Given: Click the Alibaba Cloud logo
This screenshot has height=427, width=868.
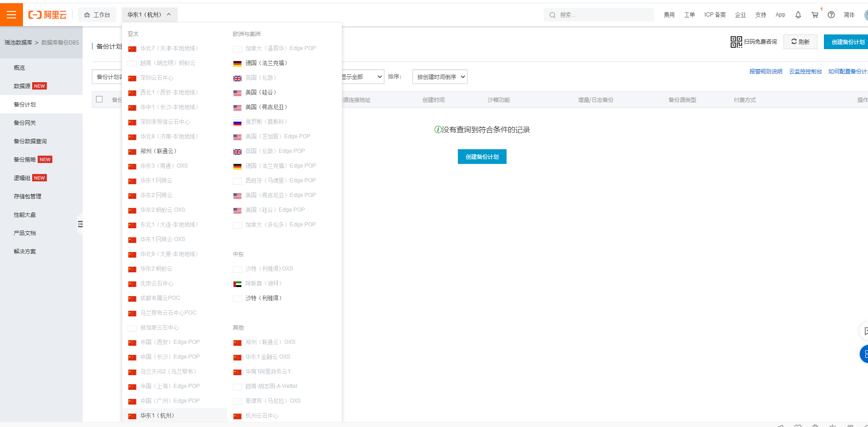Looking at the screenshot, I should click(x=47, y=15).
